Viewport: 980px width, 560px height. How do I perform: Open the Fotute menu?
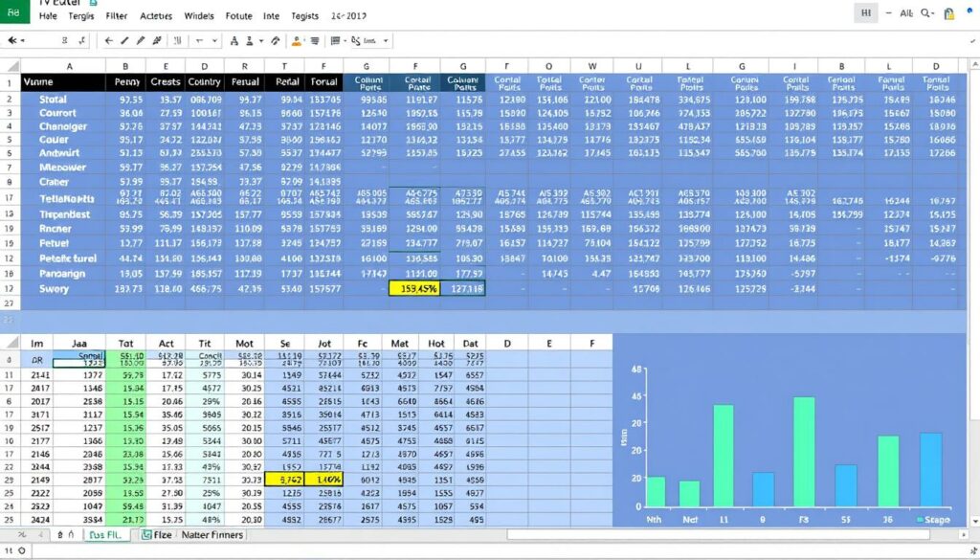(x=238, y=16)
